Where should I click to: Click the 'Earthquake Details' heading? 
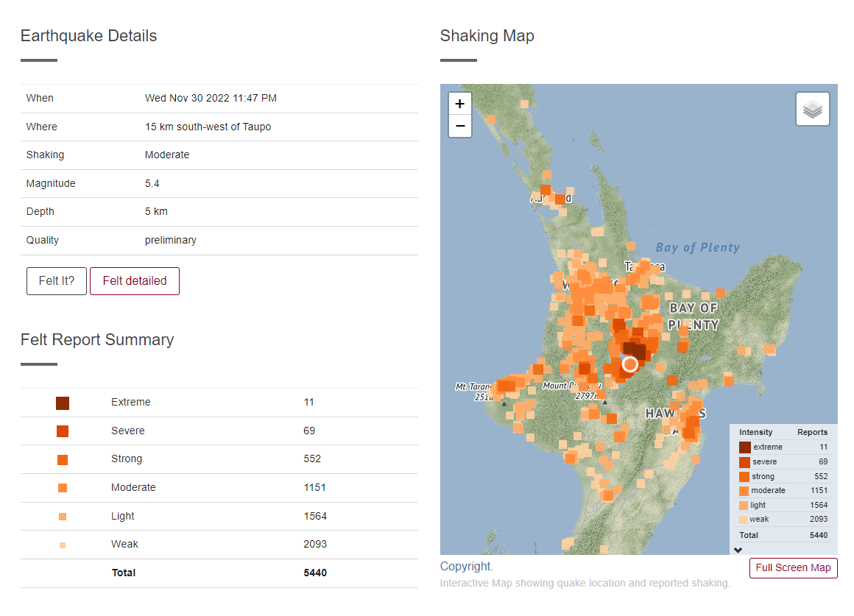(x=89, y=36)
